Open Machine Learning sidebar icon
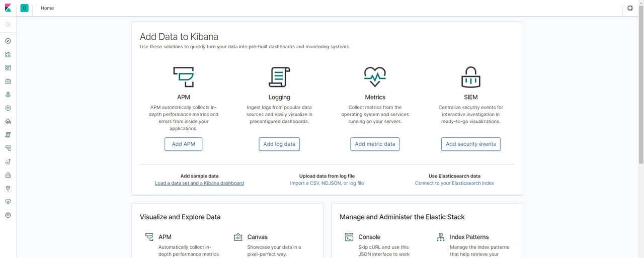The height and width of the screenshot is (258, 644). [8, 108]
